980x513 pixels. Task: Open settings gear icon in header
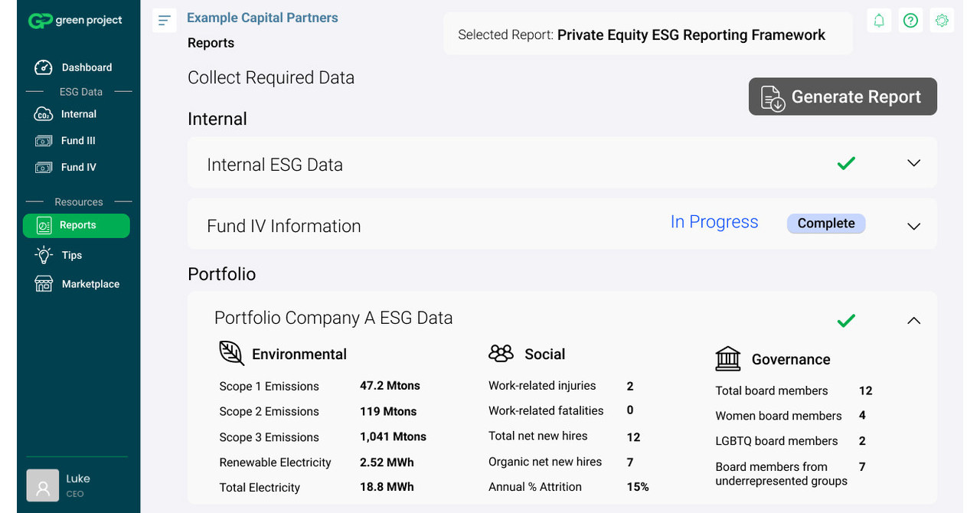(942, 21)
